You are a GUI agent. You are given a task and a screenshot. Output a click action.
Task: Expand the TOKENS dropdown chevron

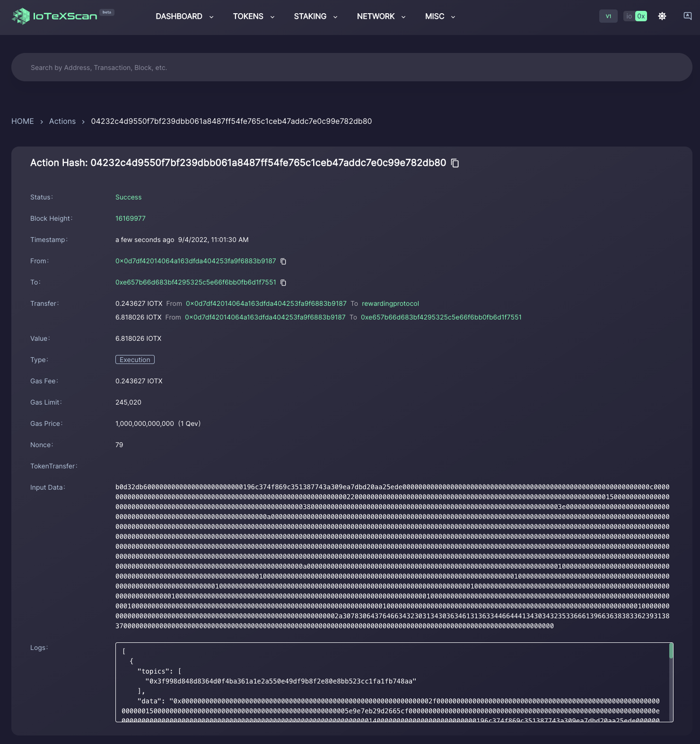tap(272, 17)
